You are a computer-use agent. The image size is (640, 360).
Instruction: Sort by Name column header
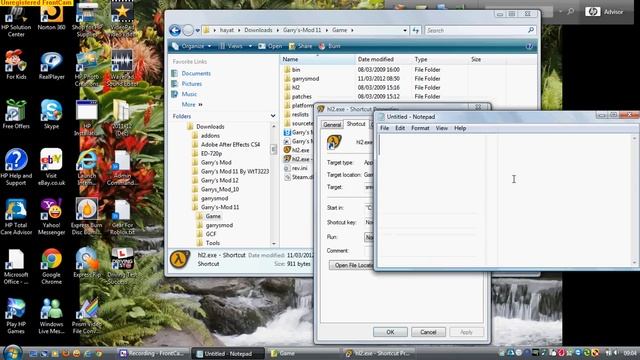tap(318, 60)
